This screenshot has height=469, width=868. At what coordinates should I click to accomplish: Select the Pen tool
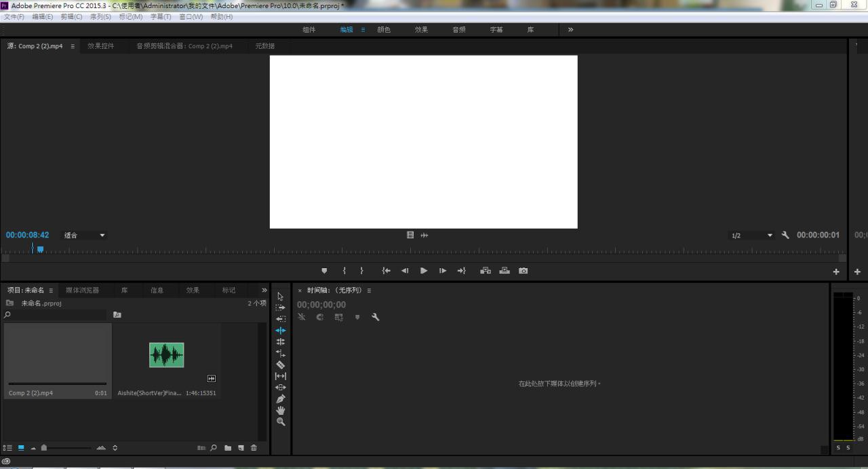281,399
